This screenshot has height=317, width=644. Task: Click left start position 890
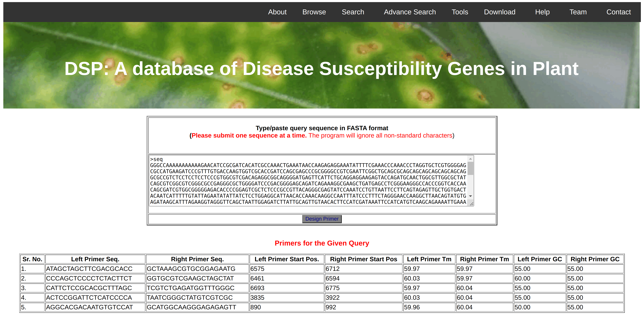255,307
